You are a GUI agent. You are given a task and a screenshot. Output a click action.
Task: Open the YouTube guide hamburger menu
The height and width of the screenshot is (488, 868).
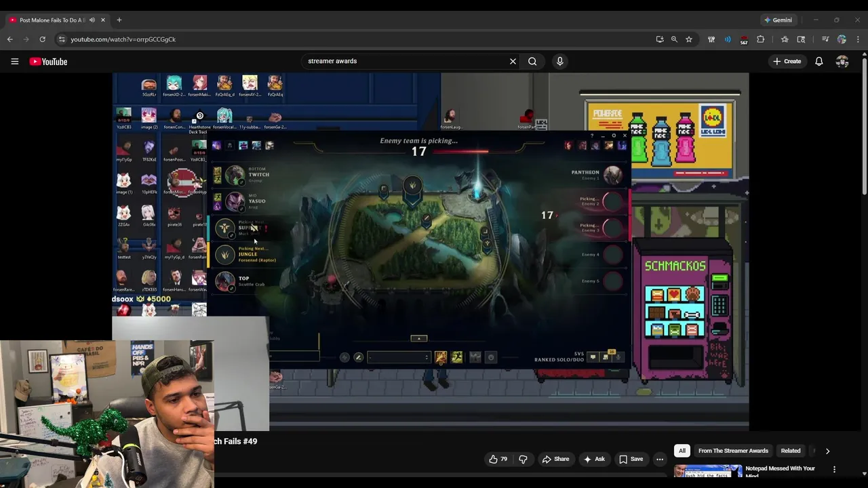[x=14, y=61]
